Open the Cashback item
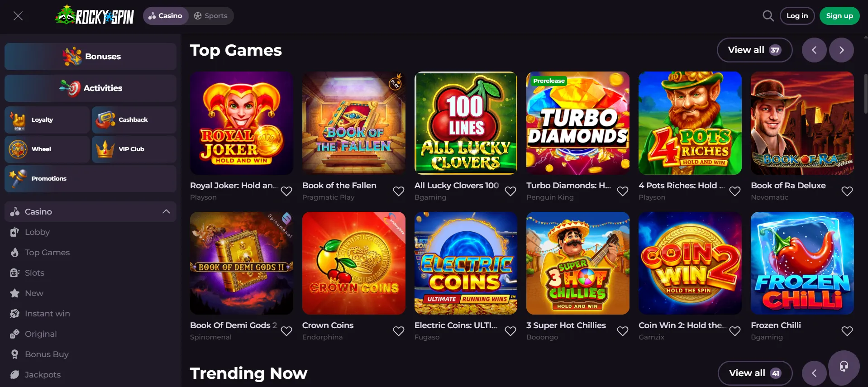This screenshot has height=387, width=868. 134,119
